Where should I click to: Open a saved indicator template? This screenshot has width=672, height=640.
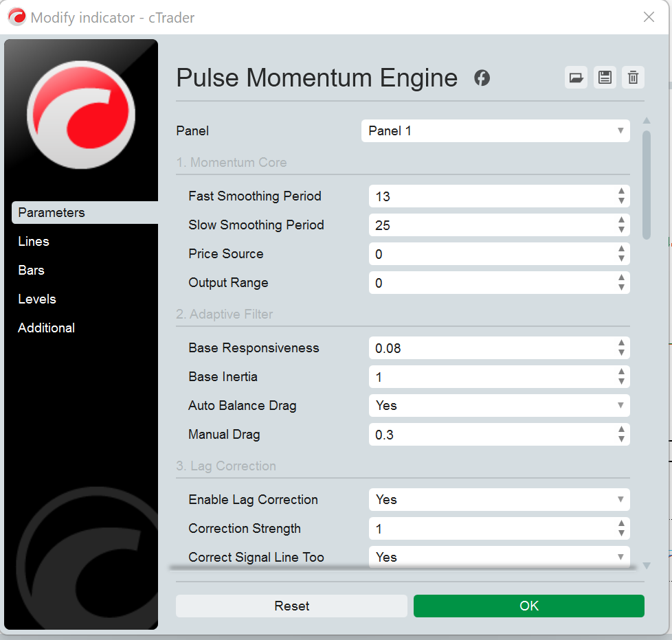pos(576,77)
